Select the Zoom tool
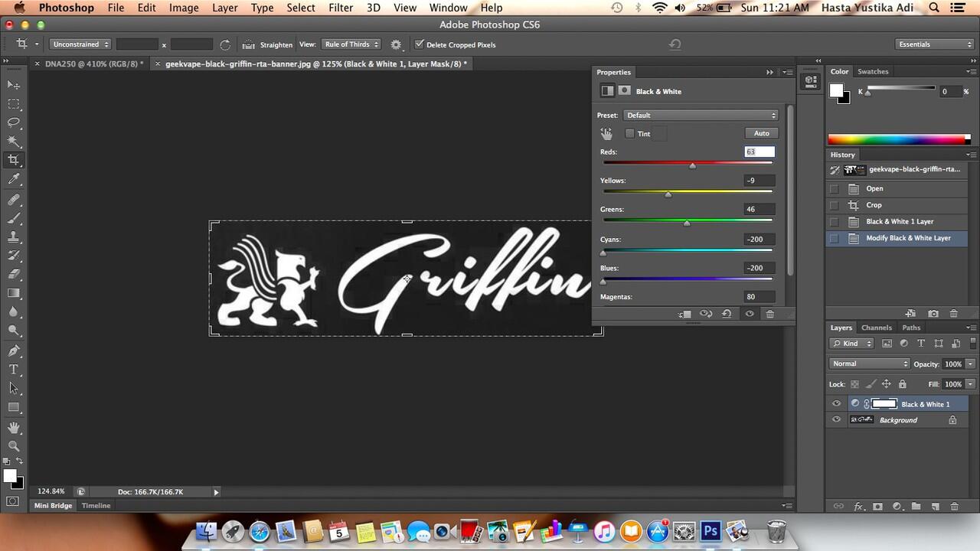The image size is (980, 551). [14, 445]
